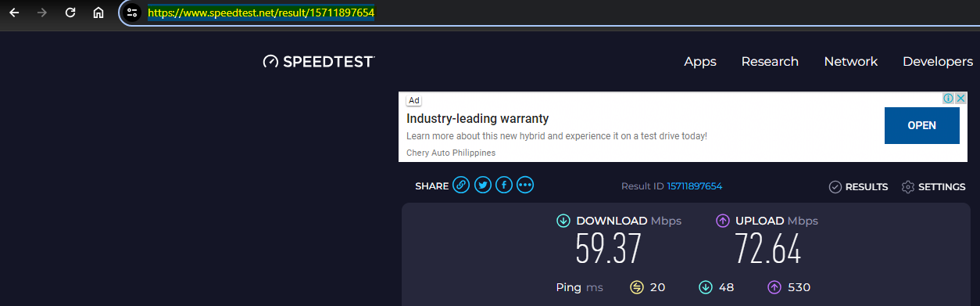Open the Apps menu
Screen dimensions: 980x306
coord(700,62)
